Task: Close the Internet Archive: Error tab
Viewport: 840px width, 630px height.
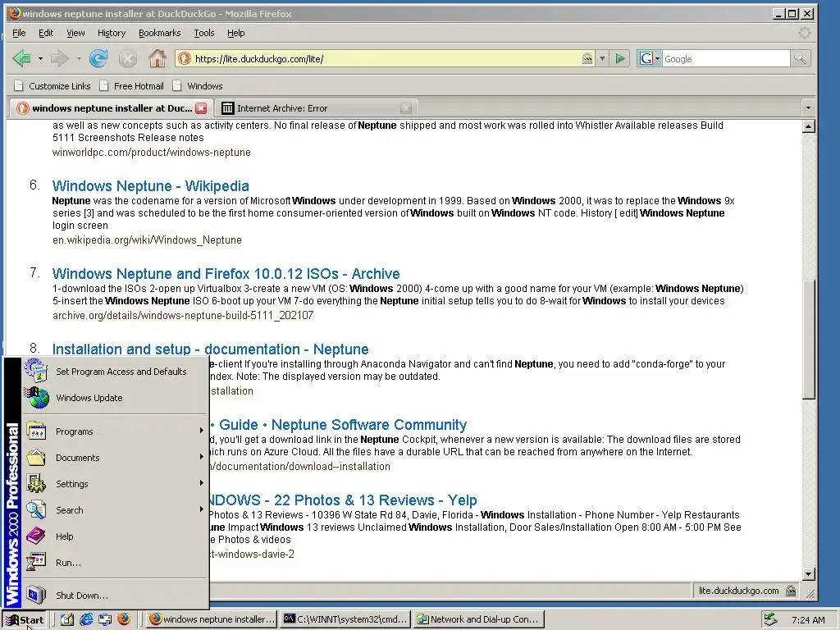Action: tap(406, 108)
